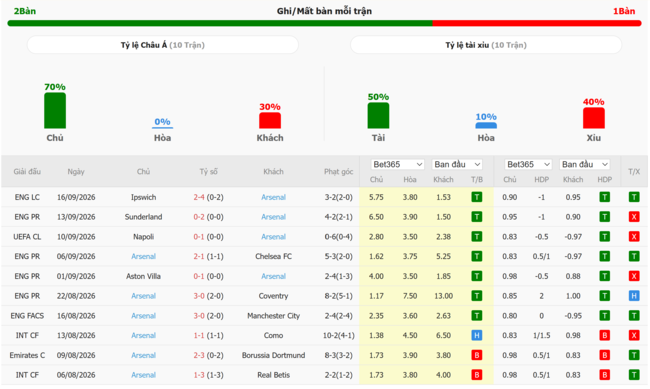This screenshot has height=389, width=650.
Task: Click the T/X red X icon, Sunderland row
Action: click(x=634, y=217)
